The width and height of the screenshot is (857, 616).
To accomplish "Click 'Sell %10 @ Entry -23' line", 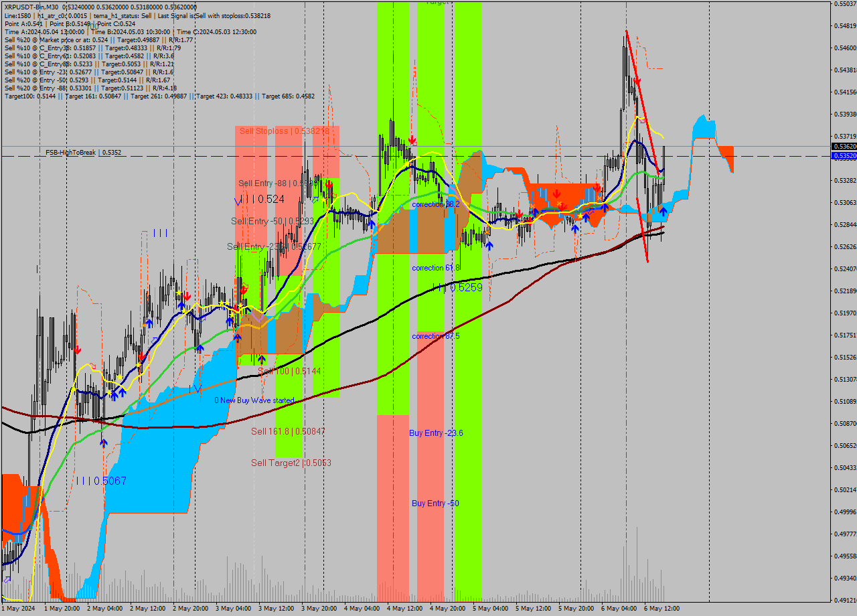I will [89, 72].
